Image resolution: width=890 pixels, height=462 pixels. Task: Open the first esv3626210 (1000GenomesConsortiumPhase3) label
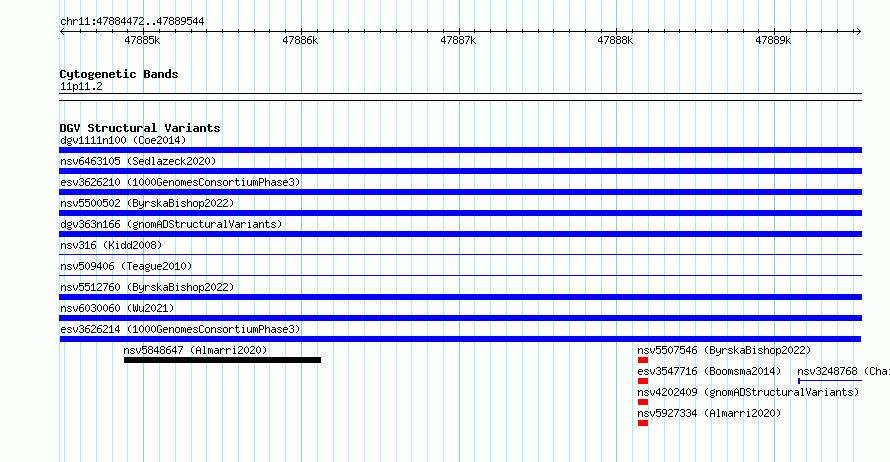180,182
